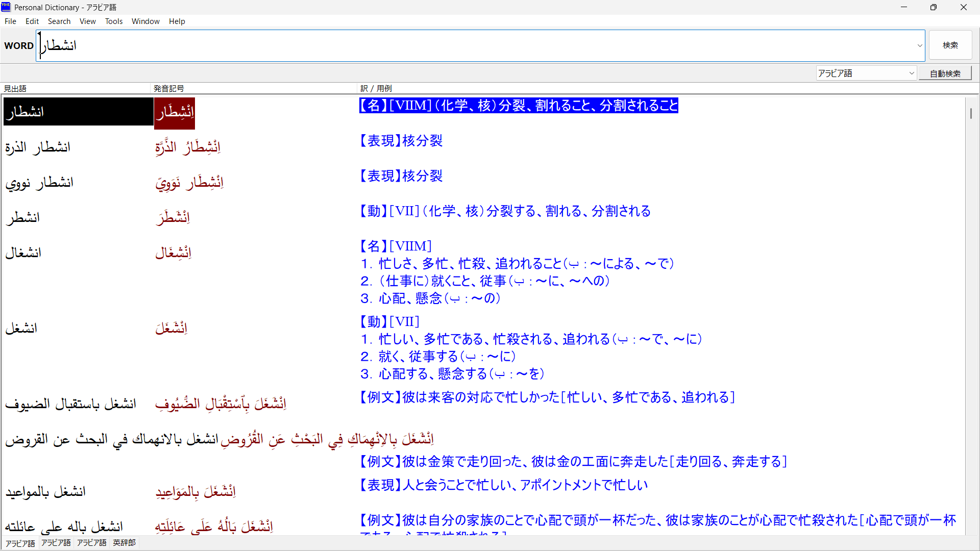Expand the WORD input history dropdown arrow
Screen dimensions: 980x551
pyautogui.click(x=920, y=46)
